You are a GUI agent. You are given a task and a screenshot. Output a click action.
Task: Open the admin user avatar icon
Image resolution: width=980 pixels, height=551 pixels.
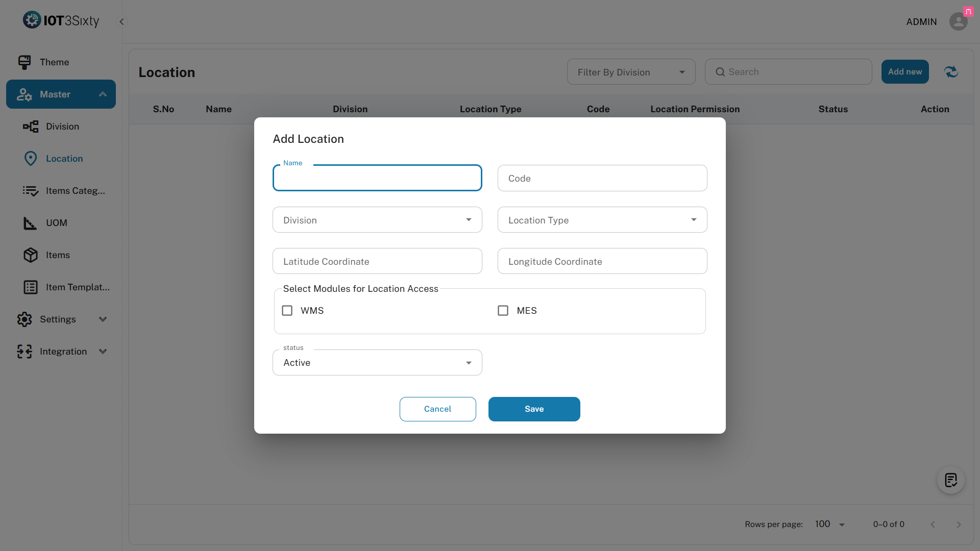[x=958, y=21]
